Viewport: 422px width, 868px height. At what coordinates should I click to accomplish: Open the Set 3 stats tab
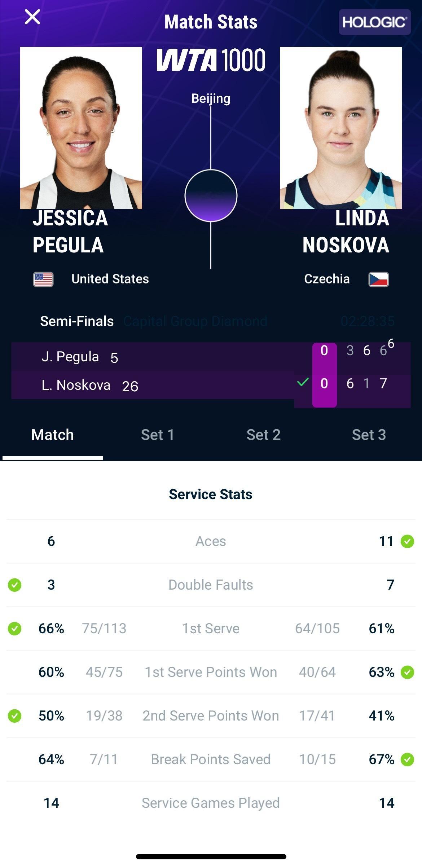coord(369,435)
